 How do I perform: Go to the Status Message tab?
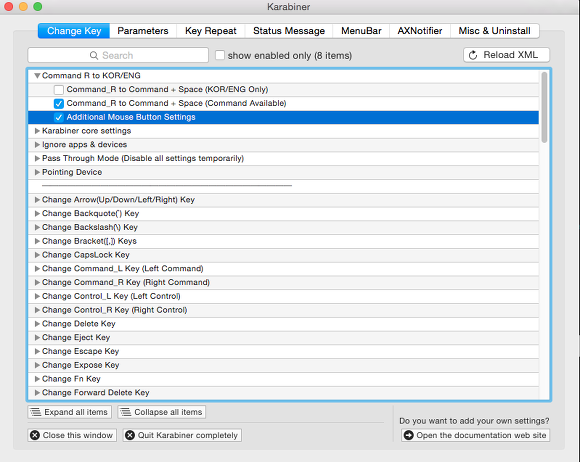point(289,31)
